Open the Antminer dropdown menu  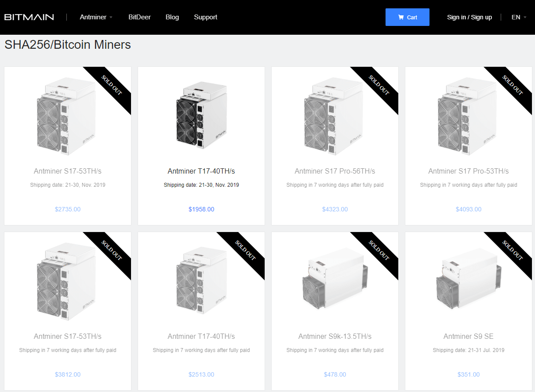pos(96,17)
